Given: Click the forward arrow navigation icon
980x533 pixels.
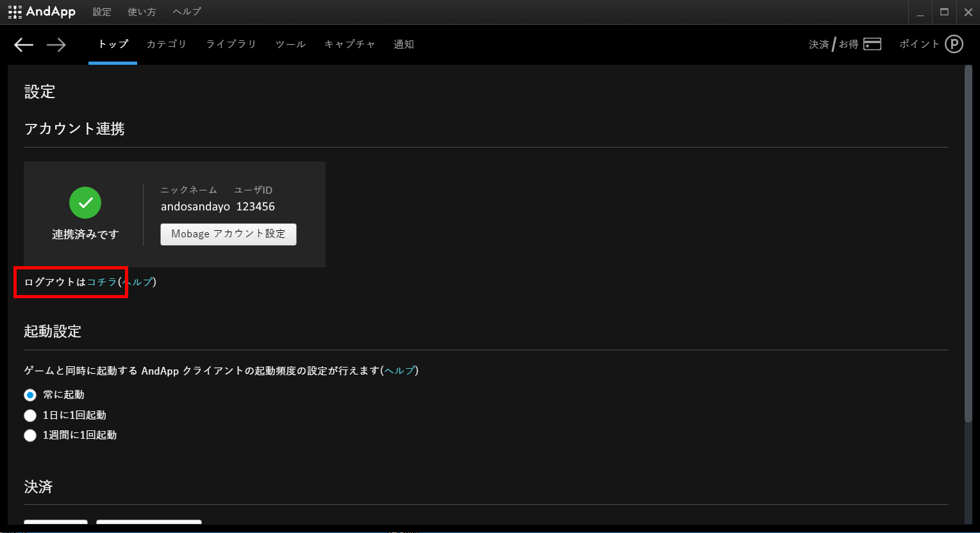Looking at the screenshot, I should coord(56,44).
